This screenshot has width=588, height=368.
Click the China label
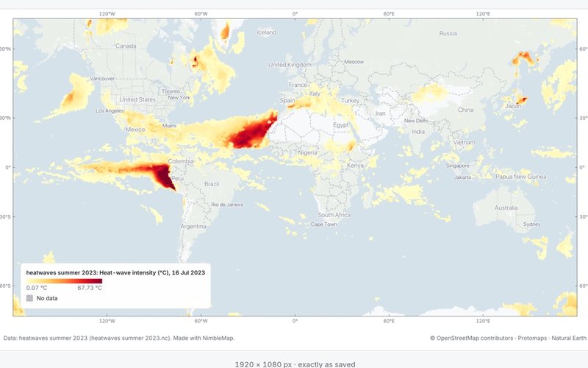[x=465, y=110]
